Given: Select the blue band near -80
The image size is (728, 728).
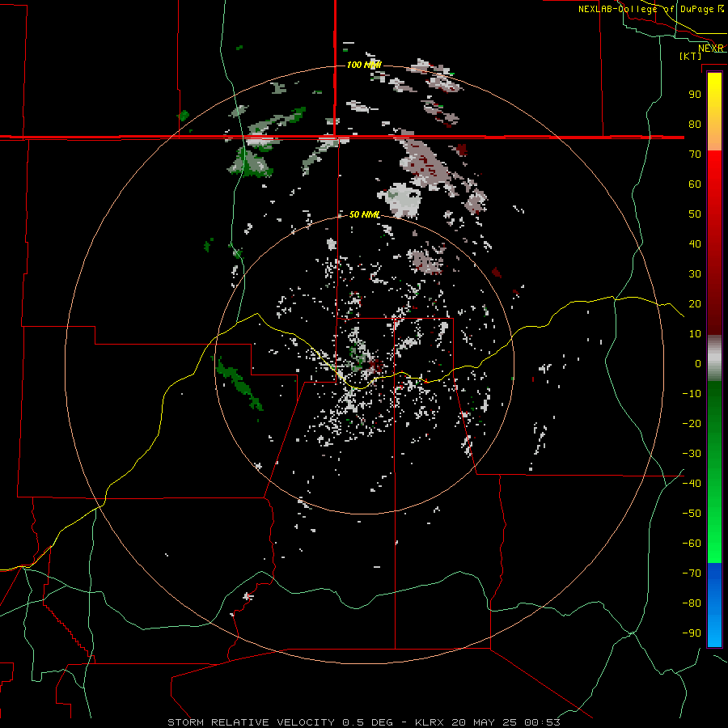Looking at the screenshot, I should coord(714,603).
